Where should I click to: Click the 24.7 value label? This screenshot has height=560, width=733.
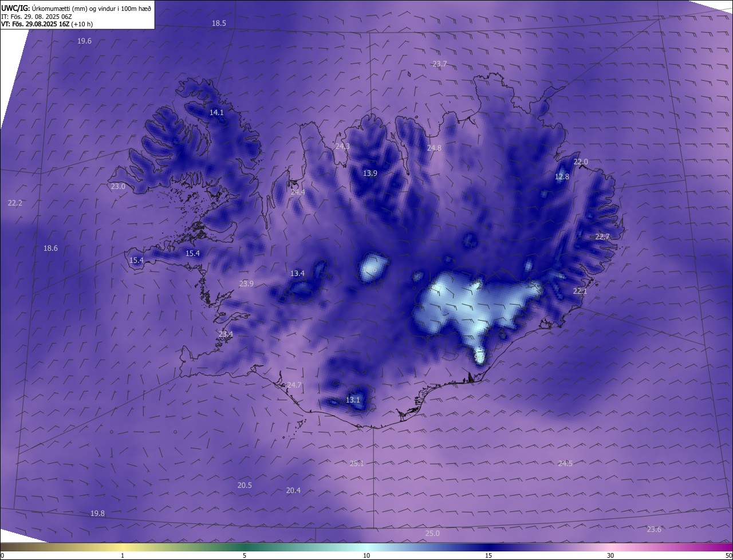294,385
